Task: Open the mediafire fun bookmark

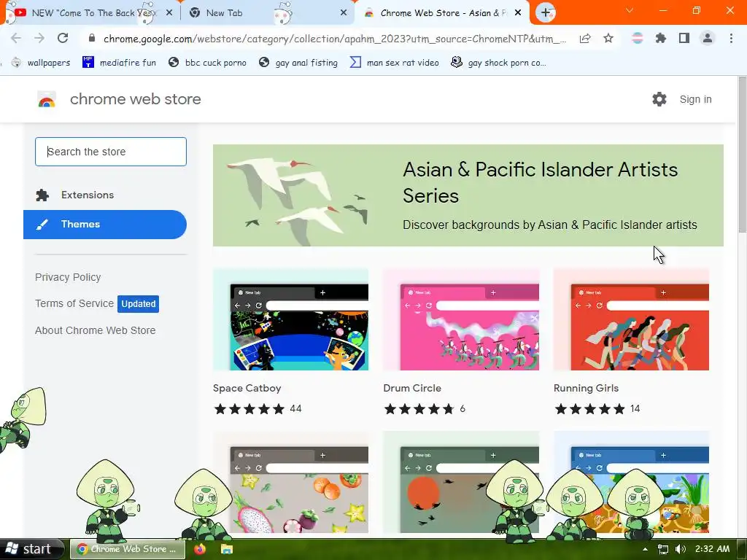Action: pos(120,63)
